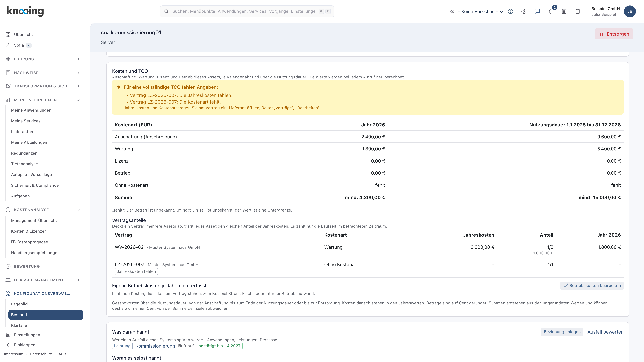Click the Sofia magic wand icon

point(8,45)
